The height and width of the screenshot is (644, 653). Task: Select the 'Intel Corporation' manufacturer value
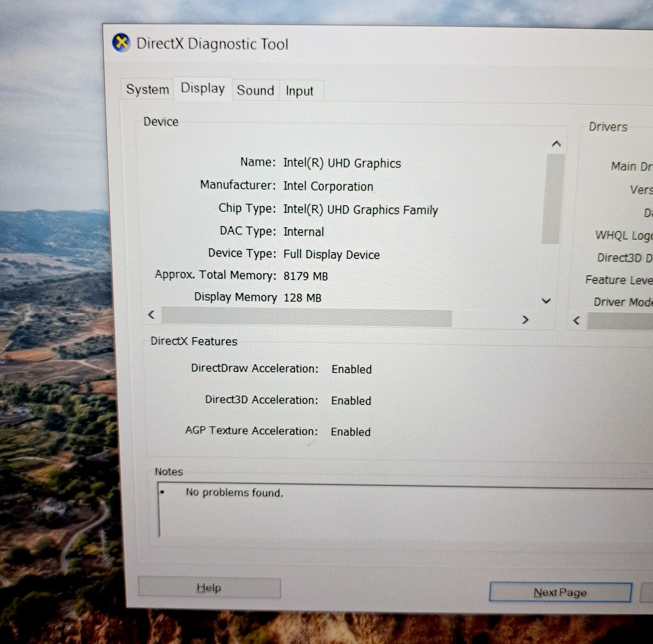click(x=328, y=187)
